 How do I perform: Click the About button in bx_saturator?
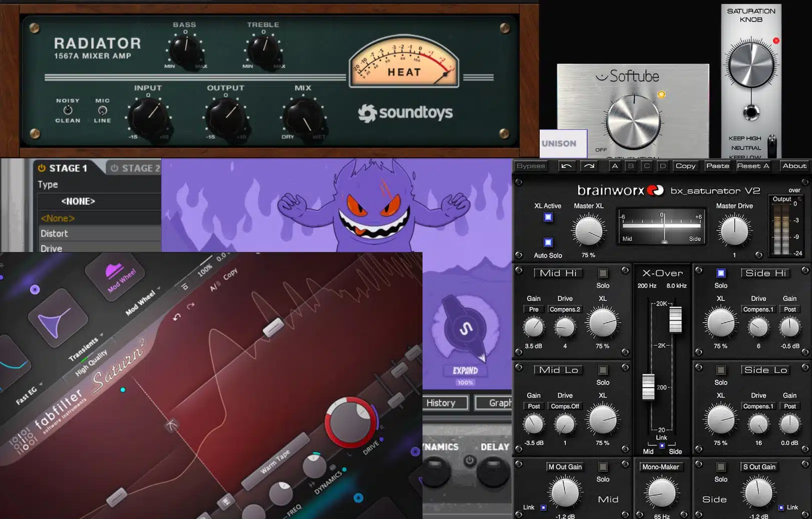tap(794, 166)
